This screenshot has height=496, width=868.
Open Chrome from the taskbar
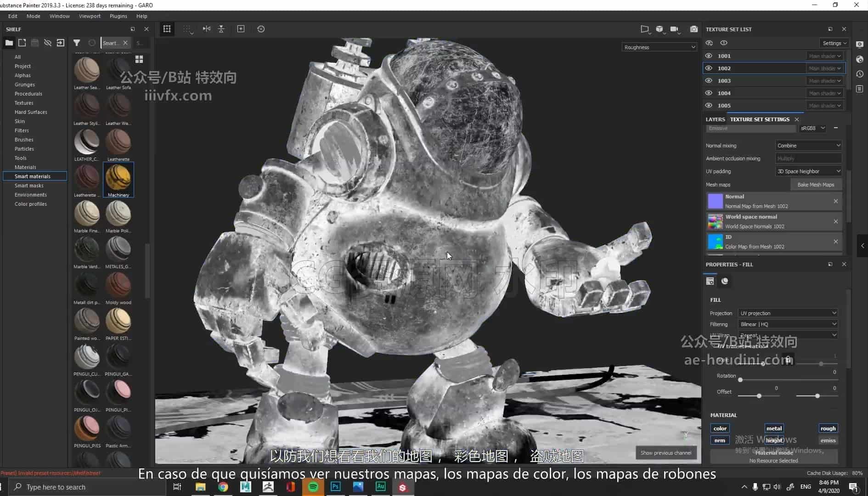(x=223, y=487)
